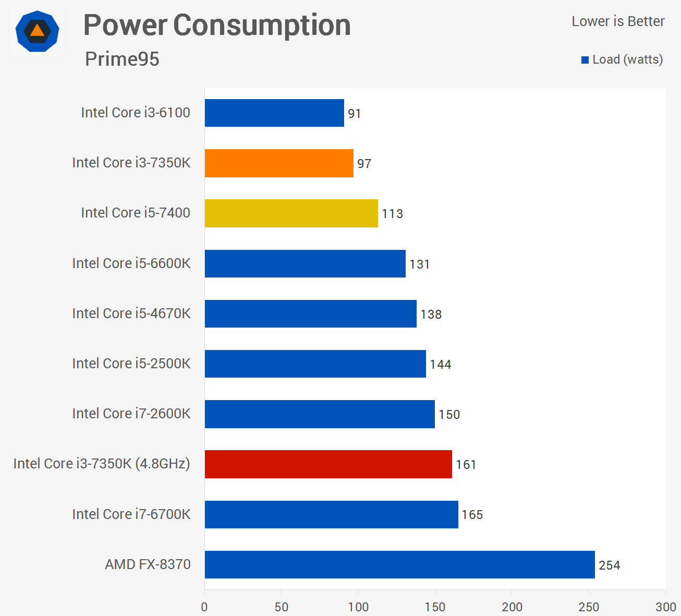Select the orange i3-7350K bar

[x=279, y=163]
